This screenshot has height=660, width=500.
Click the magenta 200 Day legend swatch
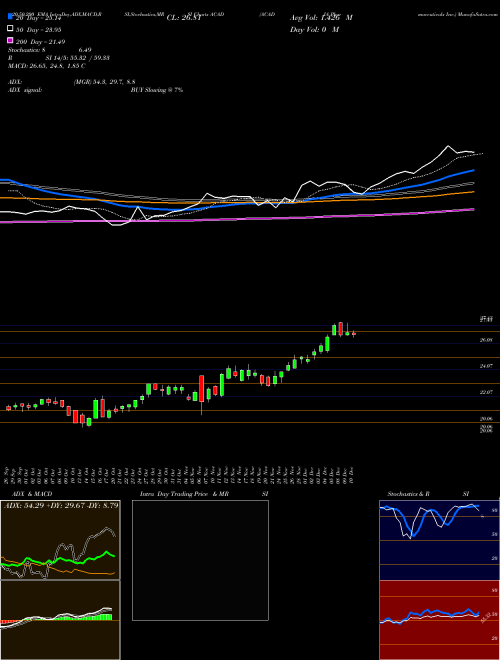coord(10,40)
